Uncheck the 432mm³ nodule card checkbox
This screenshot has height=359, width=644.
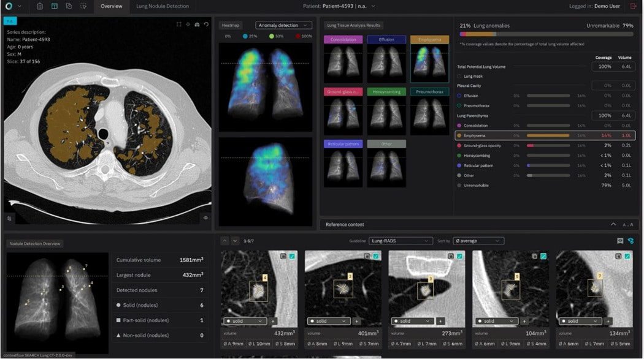291,256
